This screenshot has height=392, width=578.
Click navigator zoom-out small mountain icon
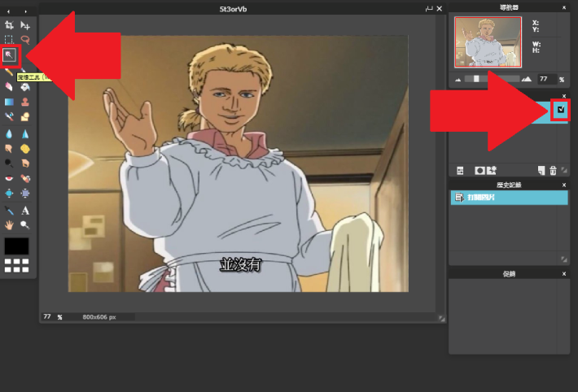(458, 80)
